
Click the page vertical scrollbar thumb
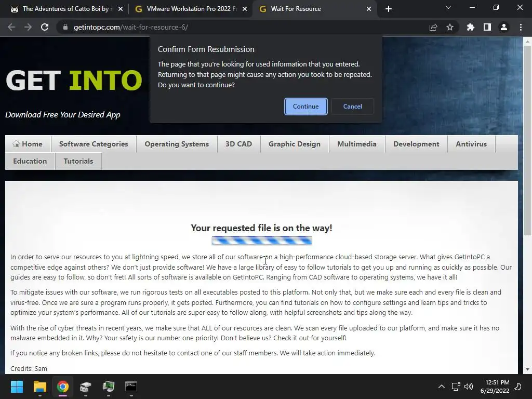coord(527,140)
